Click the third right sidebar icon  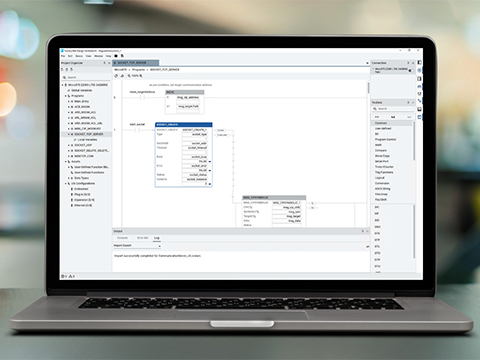[419, 79]
